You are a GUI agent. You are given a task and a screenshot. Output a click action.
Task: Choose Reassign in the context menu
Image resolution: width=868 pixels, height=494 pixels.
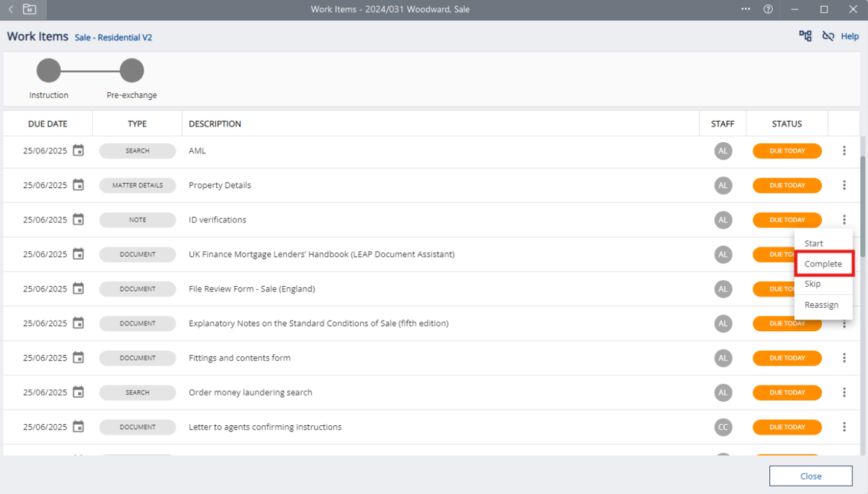pyautogui.click(x=821, y=305)
